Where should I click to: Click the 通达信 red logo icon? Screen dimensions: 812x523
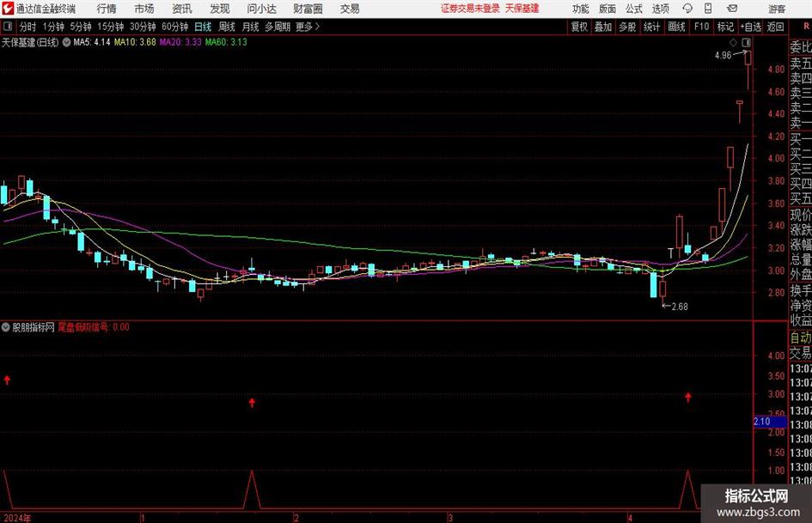[x=7, y=9]
